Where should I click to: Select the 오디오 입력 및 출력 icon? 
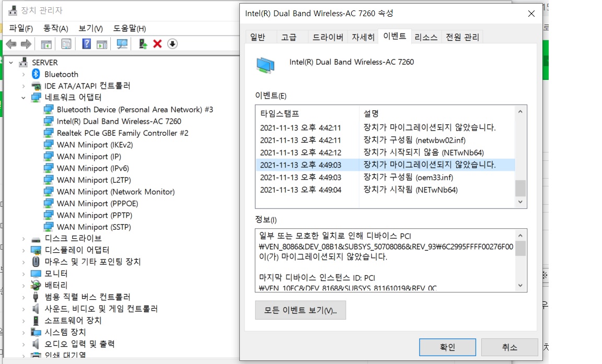[x=36, y=344]
